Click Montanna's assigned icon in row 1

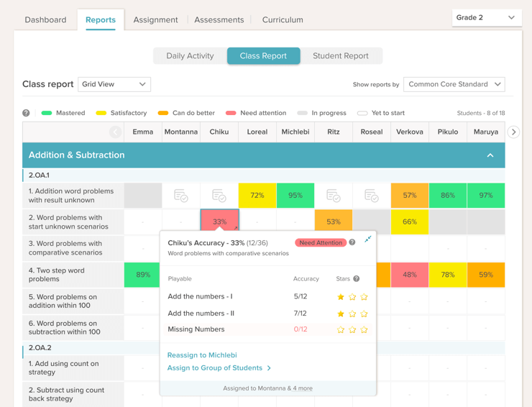pos(181,196)
